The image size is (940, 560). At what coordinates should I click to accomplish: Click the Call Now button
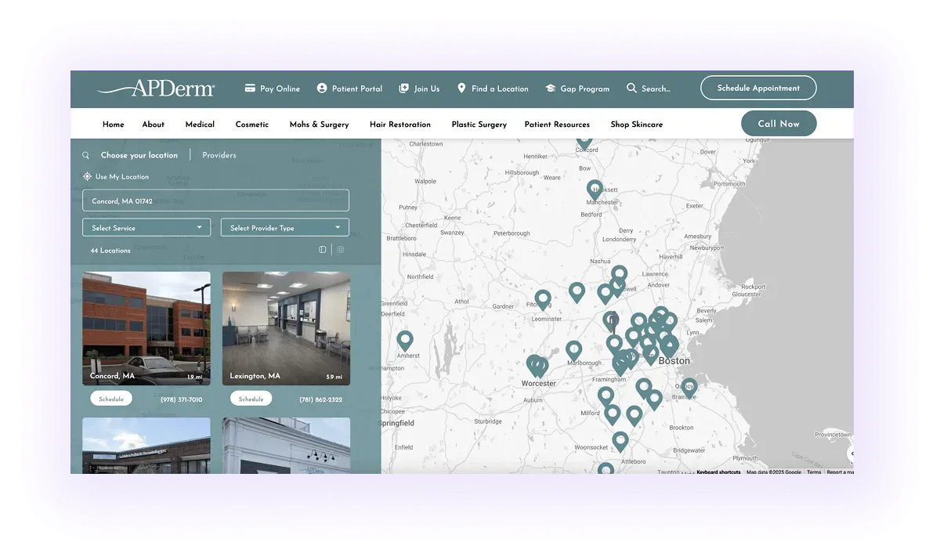click(779, 124)
